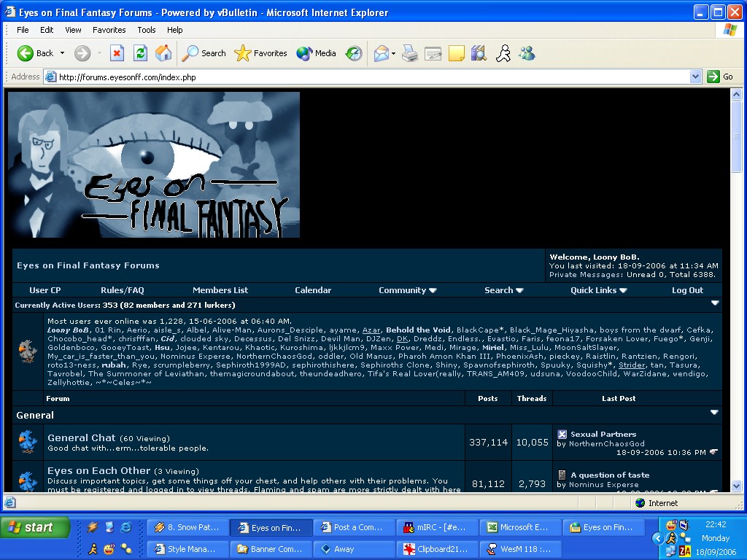Image resolution: width=747 pixels, height=560 pixels.
Task: Open the View menu
Action: [x=73, y=30]
